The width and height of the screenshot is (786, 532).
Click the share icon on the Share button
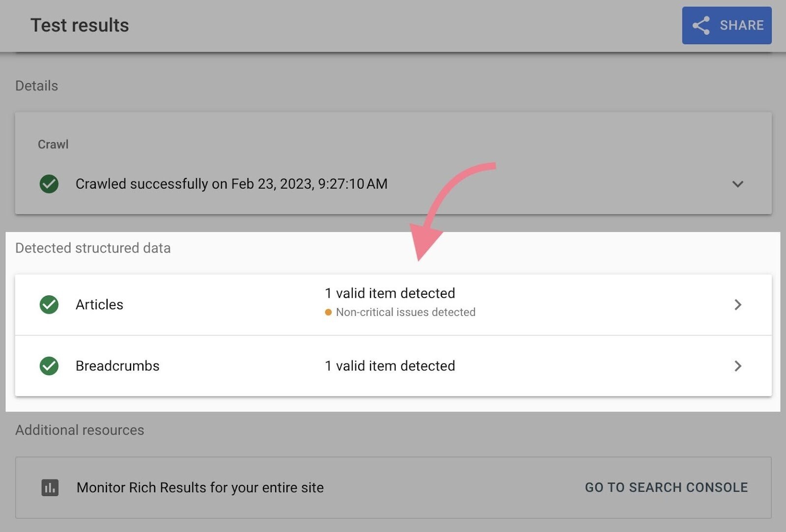(701, 26)
